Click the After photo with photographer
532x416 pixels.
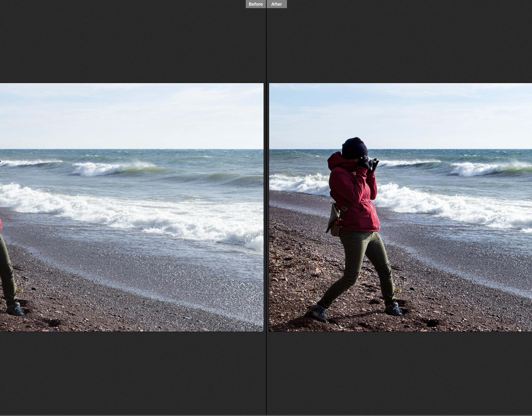400,207
